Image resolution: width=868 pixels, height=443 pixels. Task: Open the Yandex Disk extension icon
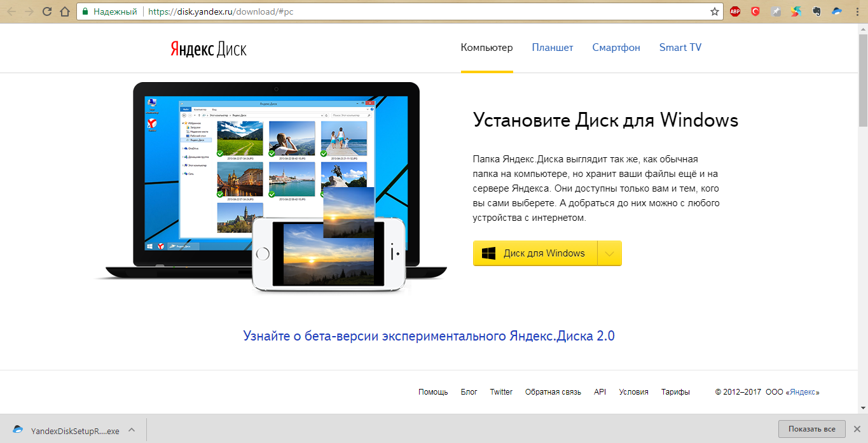tap(837, 11)
